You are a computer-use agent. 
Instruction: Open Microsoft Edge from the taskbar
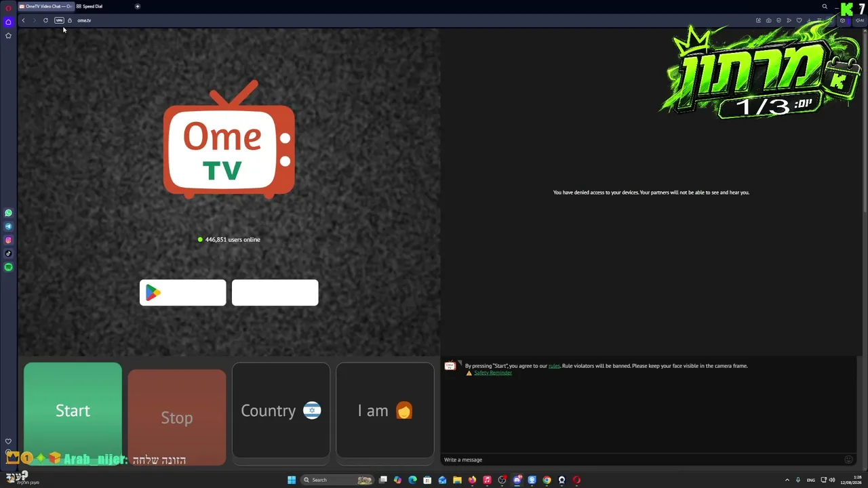pos(412,480)
